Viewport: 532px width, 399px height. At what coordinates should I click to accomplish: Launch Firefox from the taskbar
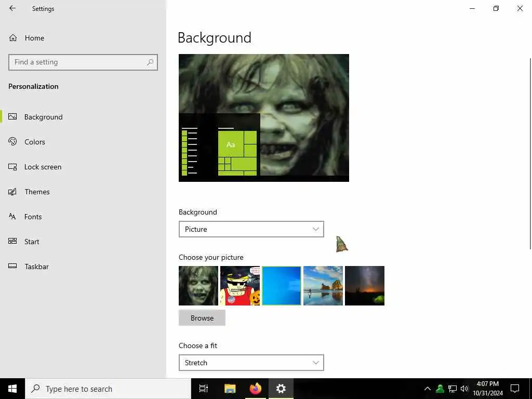[256, 389]
